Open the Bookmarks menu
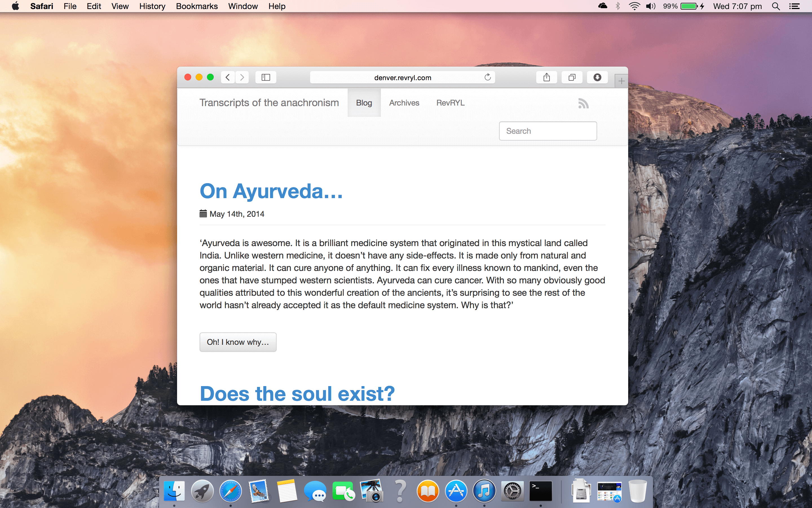Image resolution: width=812 pixels, height=508 pixels. (197, 6)
